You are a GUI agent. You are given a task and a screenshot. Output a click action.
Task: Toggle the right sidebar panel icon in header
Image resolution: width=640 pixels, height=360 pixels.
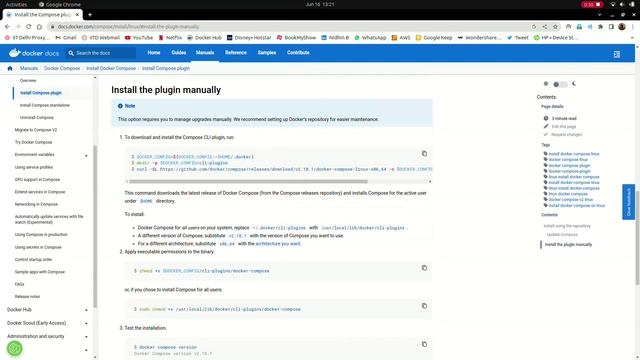click(617, 54)
